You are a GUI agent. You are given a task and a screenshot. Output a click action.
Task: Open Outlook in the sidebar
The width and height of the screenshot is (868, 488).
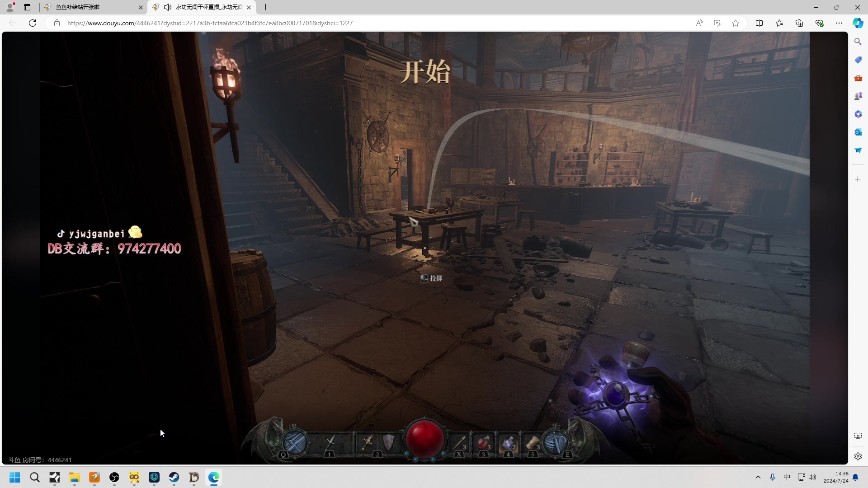858,132
